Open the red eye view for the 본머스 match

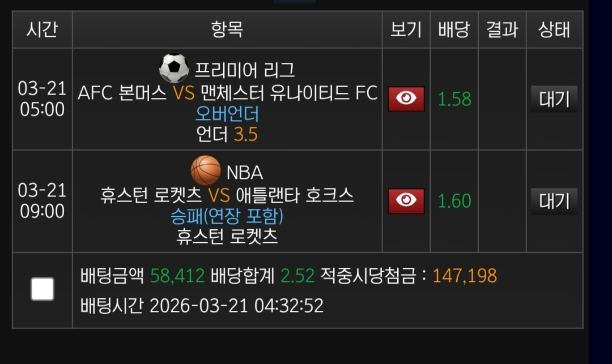click(x=406, y=99)
